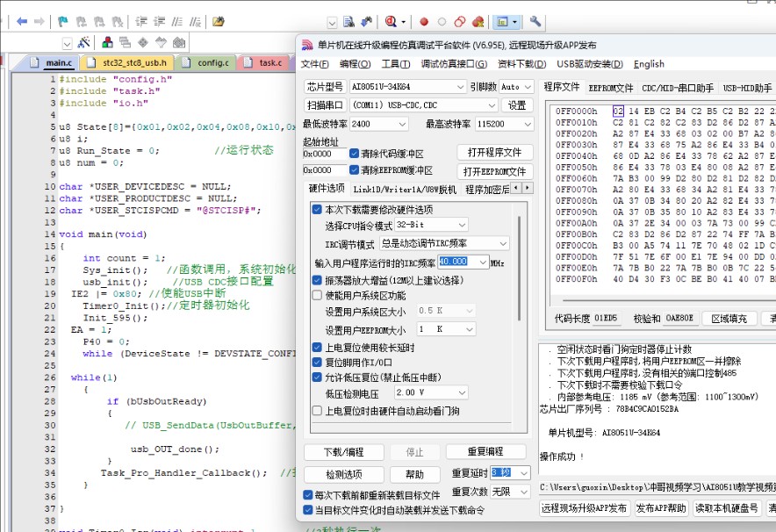Open the 选择CPU指令模式 32-Bit dropdown

(x=431, y=225)
